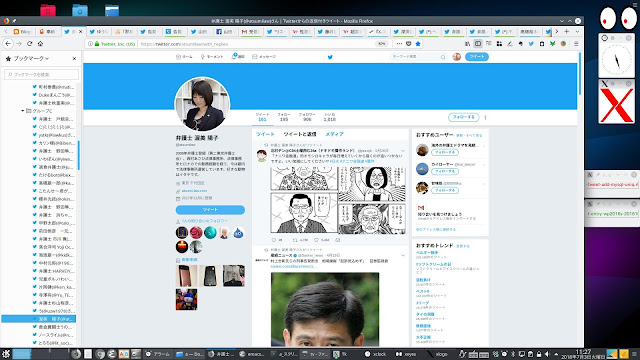
Task: Click the Twitter extension icon in toolbar
Action: (x=531, y=44)
